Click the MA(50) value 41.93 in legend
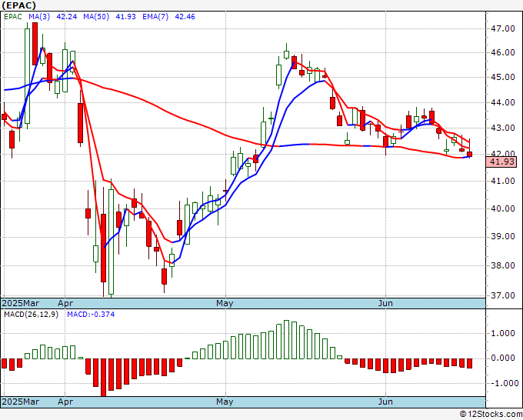Screen dimensions: 523x420 [x=125, y=17]
